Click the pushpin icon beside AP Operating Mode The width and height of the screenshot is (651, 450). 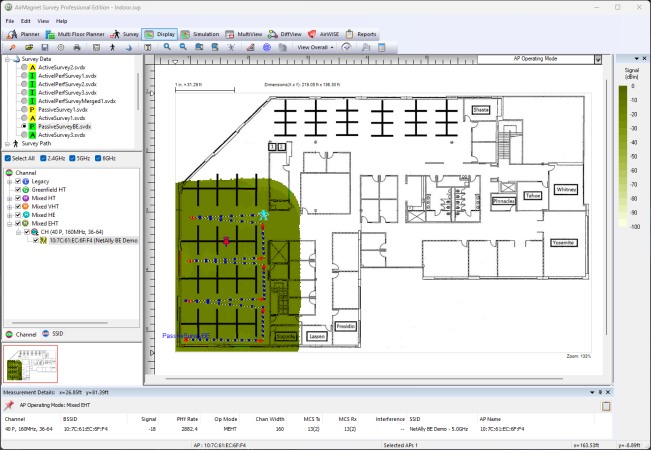pos(9,405)
